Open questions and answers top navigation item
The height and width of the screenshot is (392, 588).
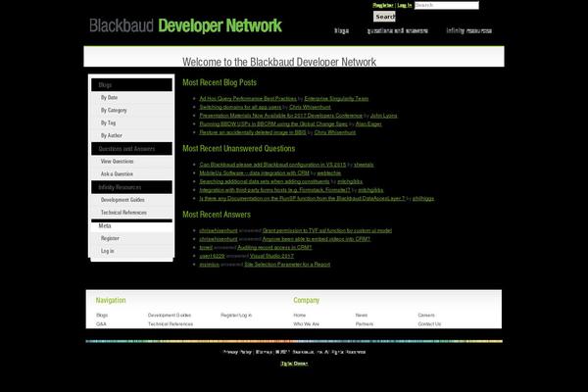pyautogui.click(x=398, y=30)
